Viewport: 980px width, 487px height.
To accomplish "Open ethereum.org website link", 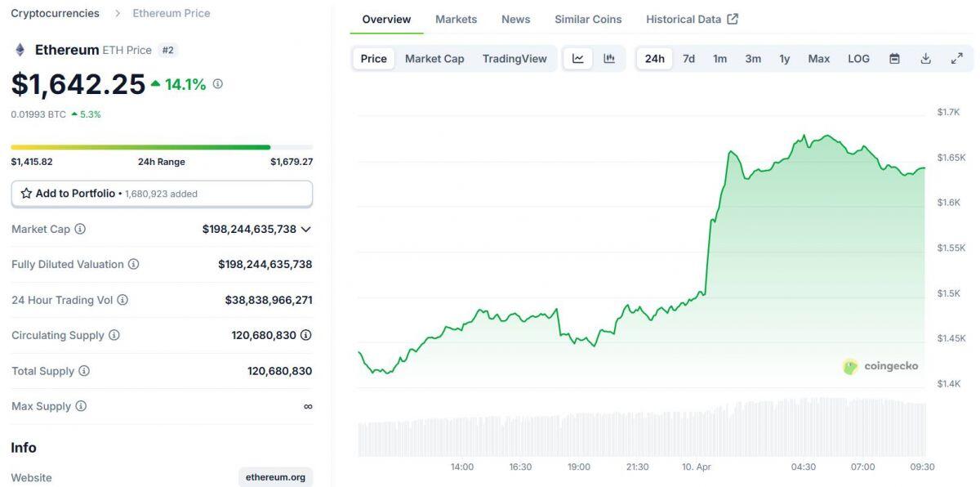I will pyautogui.click(x=276, y=477).
